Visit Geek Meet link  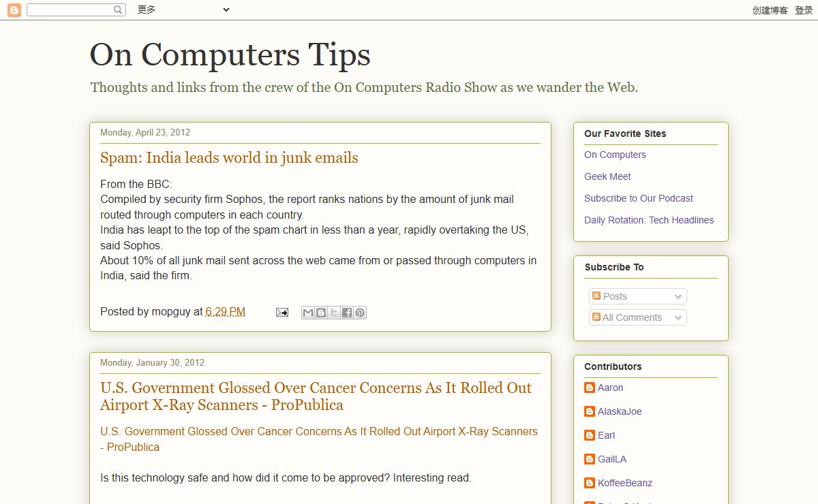pyautogui.click(x=607, y=176)
